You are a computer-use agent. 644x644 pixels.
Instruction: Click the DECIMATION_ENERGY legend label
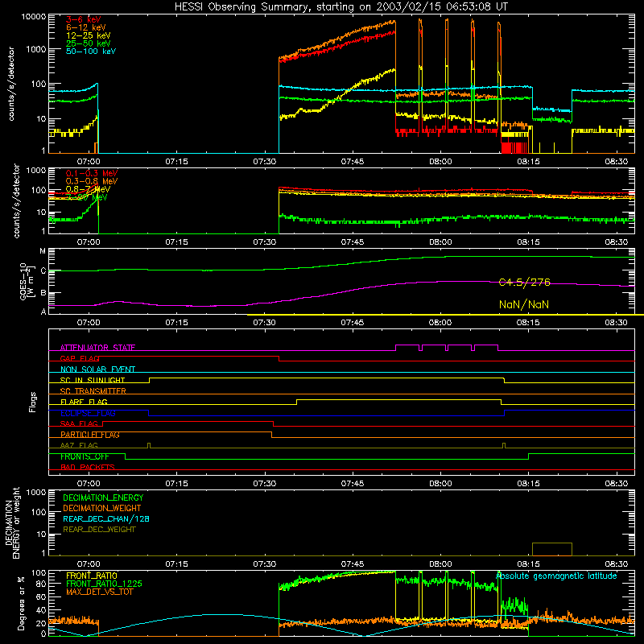click(103, 497)
